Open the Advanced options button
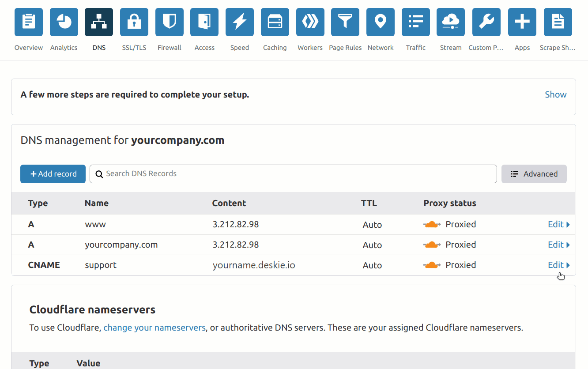 [534, 174]
